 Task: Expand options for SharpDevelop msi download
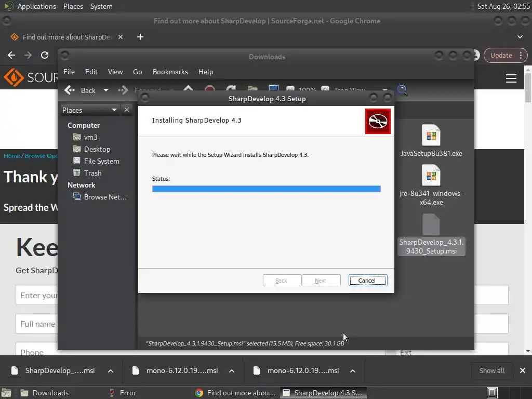[x=111, y=371]
